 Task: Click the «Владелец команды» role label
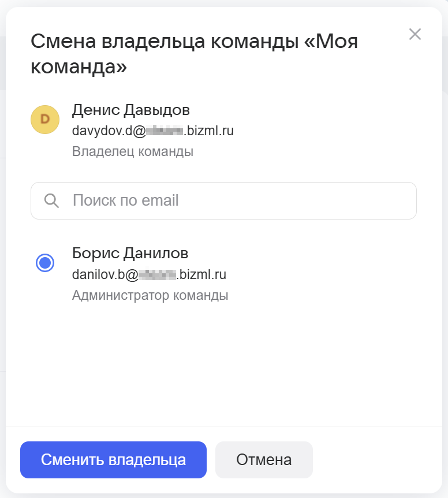point(132,152)
